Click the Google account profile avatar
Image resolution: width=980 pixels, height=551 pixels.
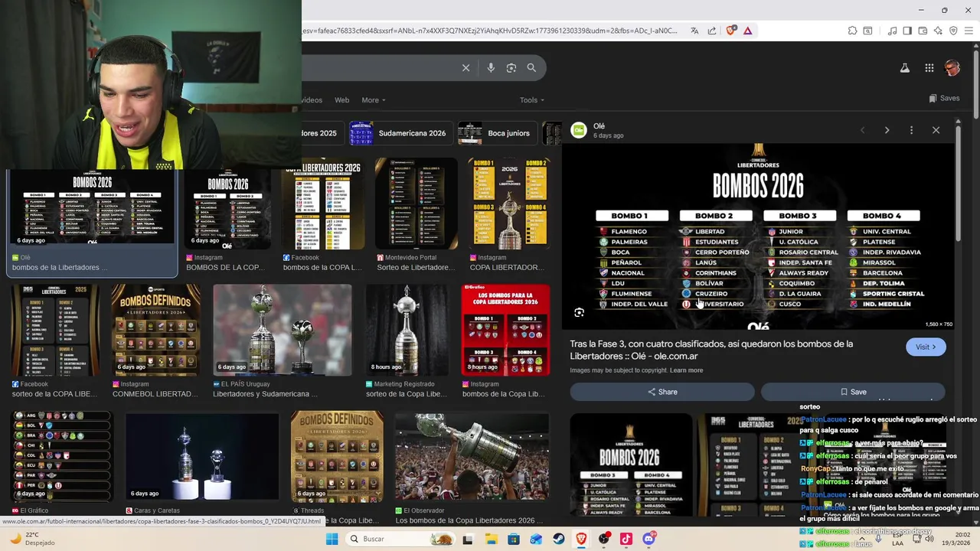952,68
